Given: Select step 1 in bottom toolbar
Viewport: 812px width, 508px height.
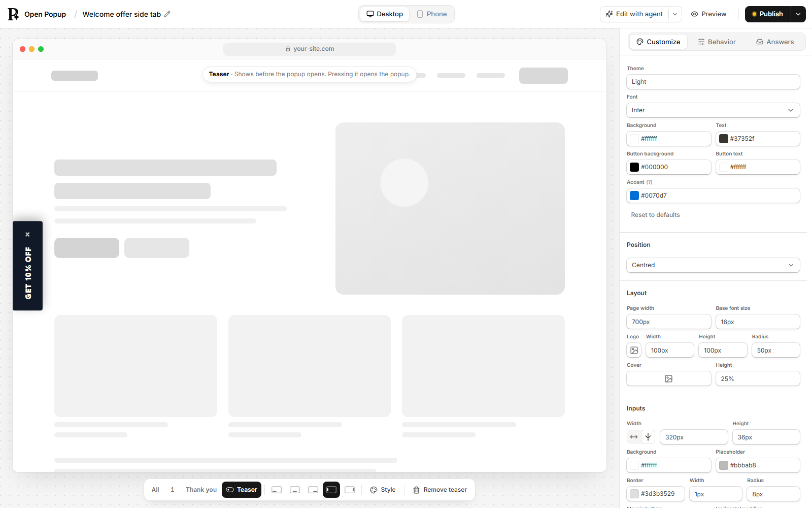Looking at the screenshot, I should point(173,490).
